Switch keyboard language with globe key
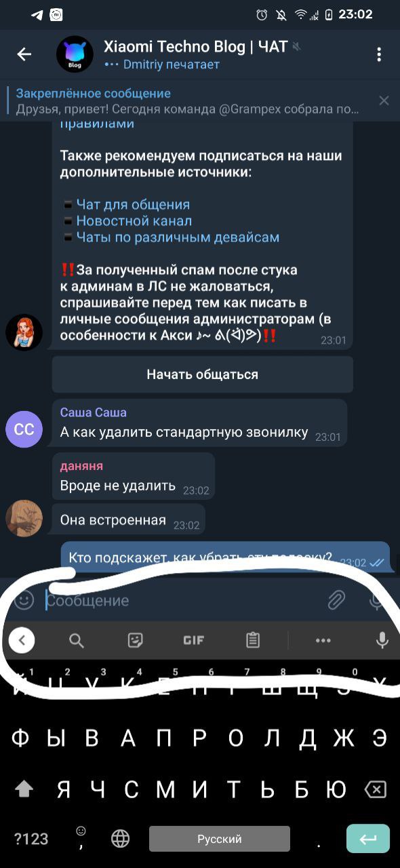 click(x=120, y=839)
